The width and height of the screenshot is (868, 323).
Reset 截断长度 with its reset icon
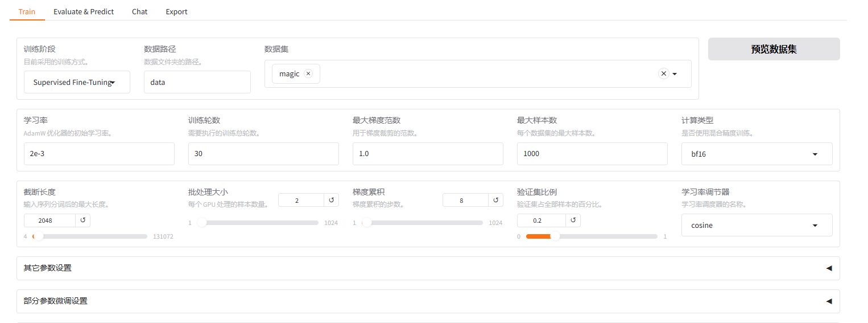pyautogui.click(x=83, y=220)
